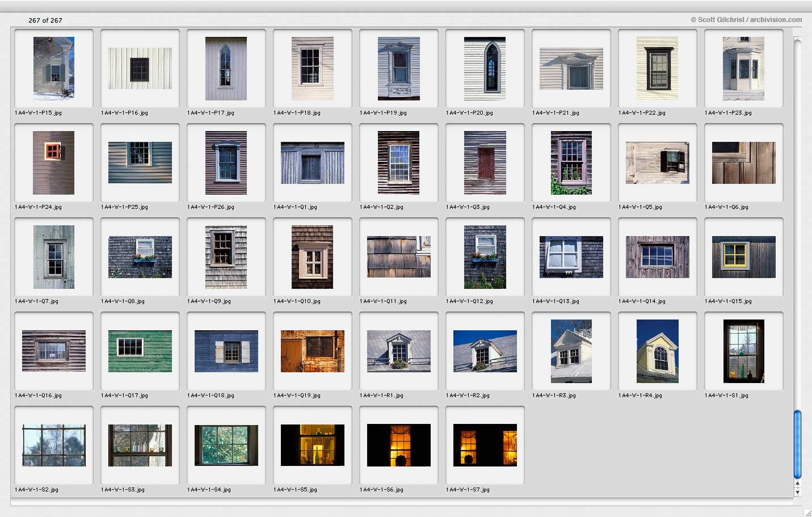Select the yellow window thumbnail 1A4-W-1-Q15.jpg
Screen dimensions: 812x517
click(x=744, y=257)
